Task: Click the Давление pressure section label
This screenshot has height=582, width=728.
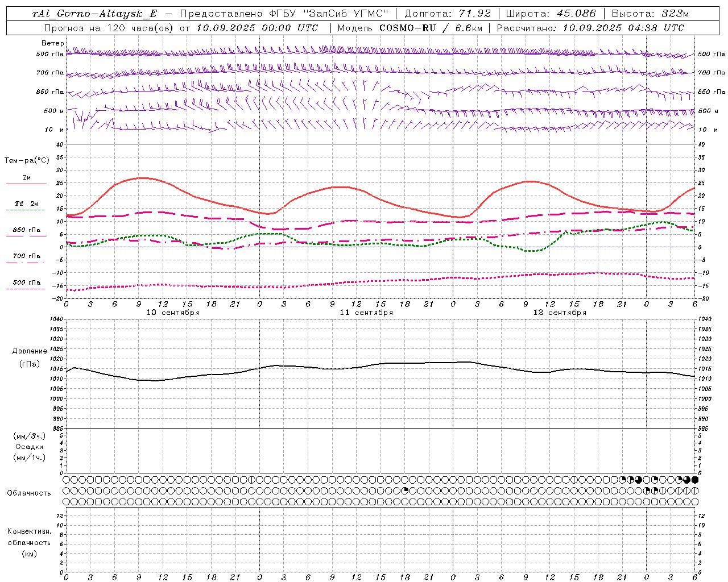Action: pos(28,351)
